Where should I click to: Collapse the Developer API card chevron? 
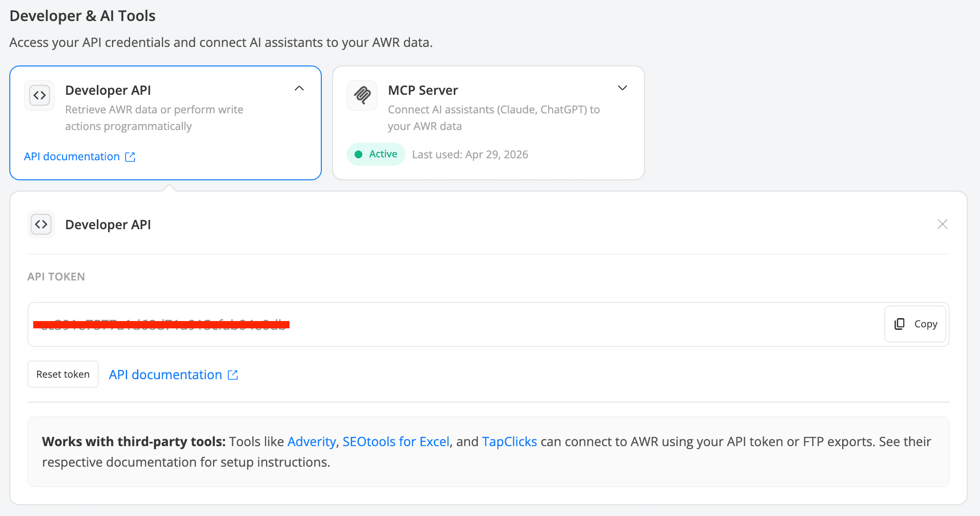pyautogui.click(x=299, y=88)
